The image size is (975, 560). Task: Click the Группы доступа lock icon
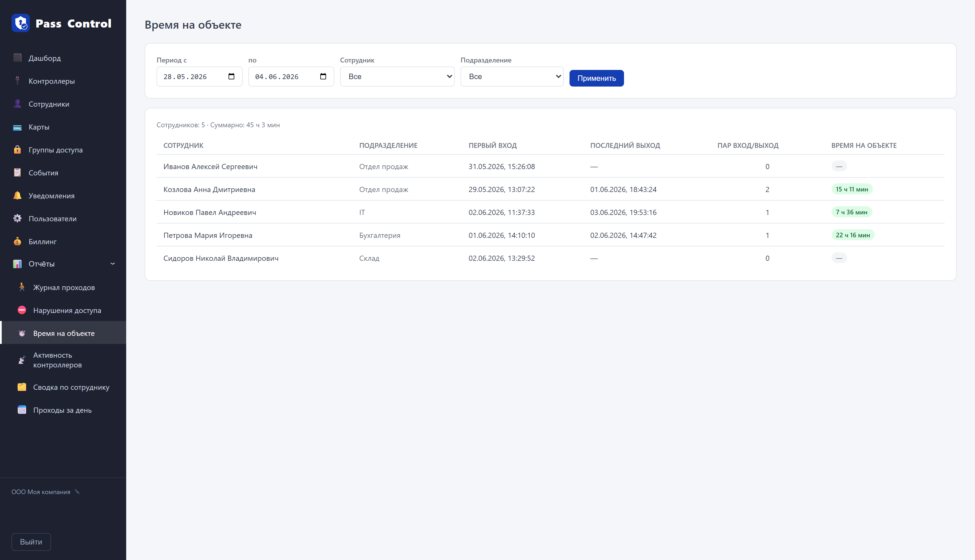coord(17,150)
